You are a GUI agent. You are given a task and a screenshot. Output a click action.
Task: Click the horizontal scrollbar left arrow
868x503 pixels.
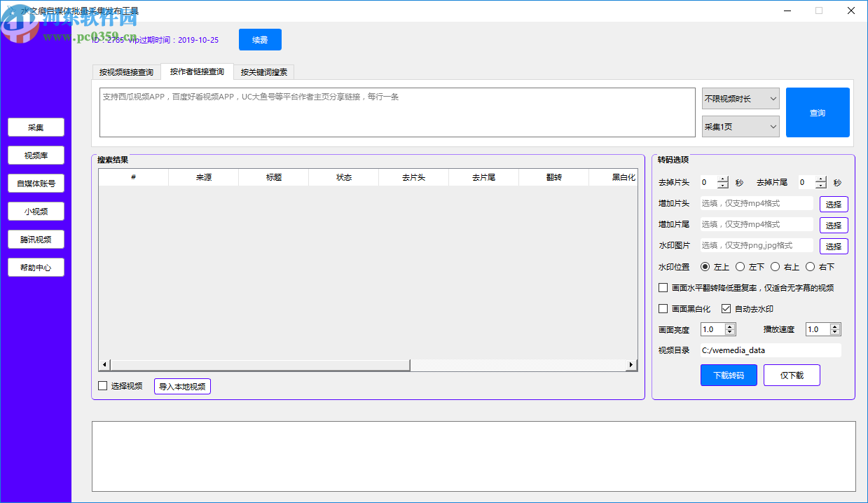pyautogui.click(x=104, y=365)
